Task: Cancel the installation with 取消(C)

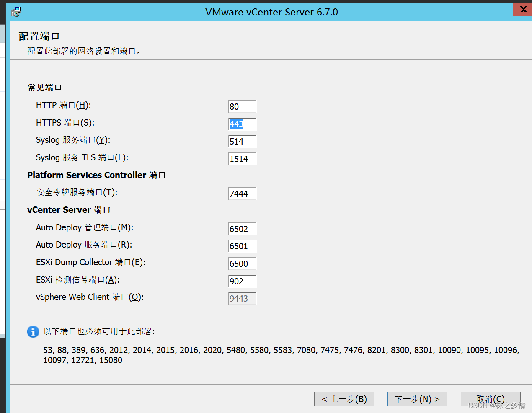Action: coord(491,399)
